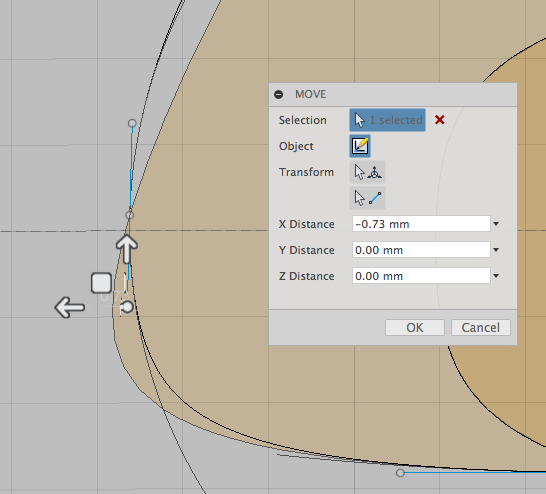Click the MOVE dialog title
The height and width of the screenshot is (494, 546).
(x=311, y=94)
